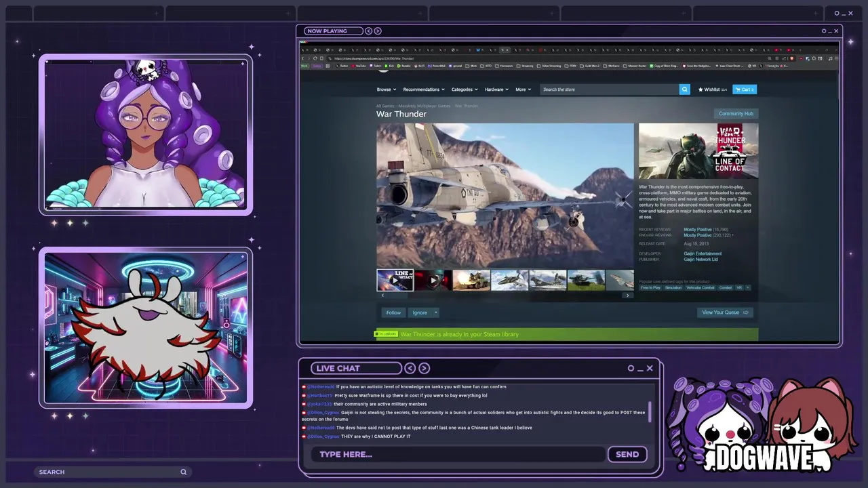Screen dimensions: 868x488
Task: Open the dropdown arrow beside Ignore
Action: 435,312
